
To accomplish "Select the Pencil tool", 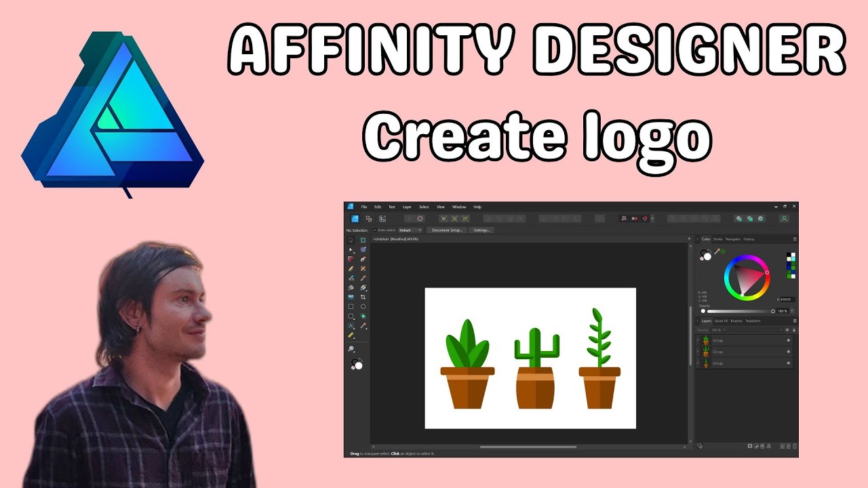I will 351,268.
